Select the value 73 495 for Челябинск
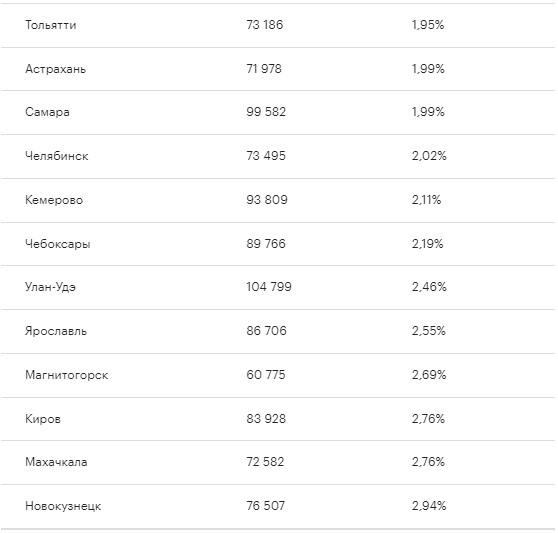The width and height of the screenshot is (558, 533). pyautogui.click(x=266, y=156)
